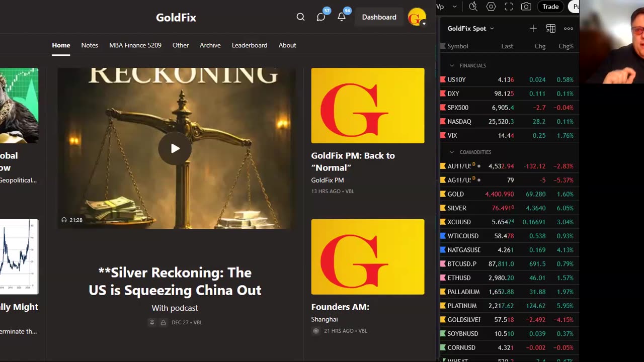
Task: Select the PALLADIUM watchlist row
Action: click(x=509, y=292)
